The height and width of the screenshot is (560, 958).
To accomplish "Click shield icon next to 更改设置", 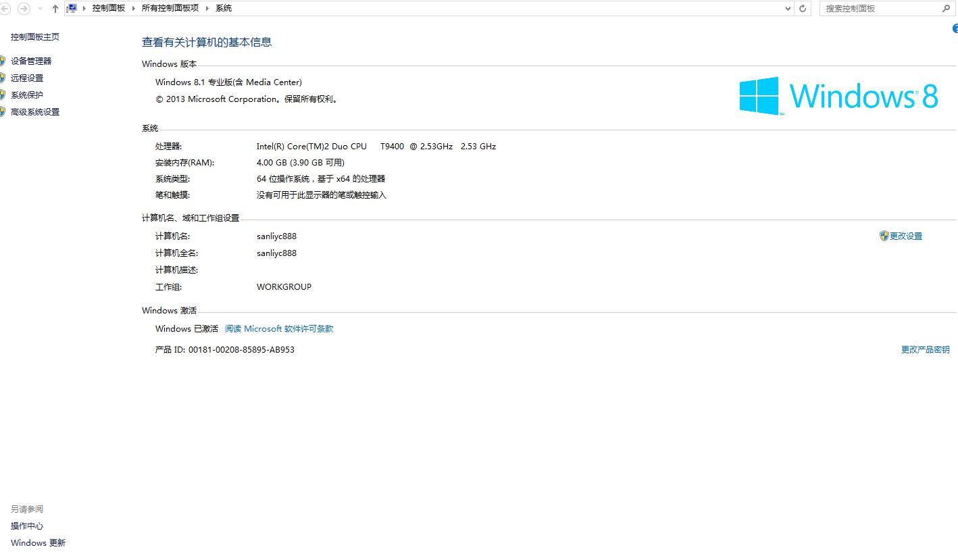I will pos(884,236).
